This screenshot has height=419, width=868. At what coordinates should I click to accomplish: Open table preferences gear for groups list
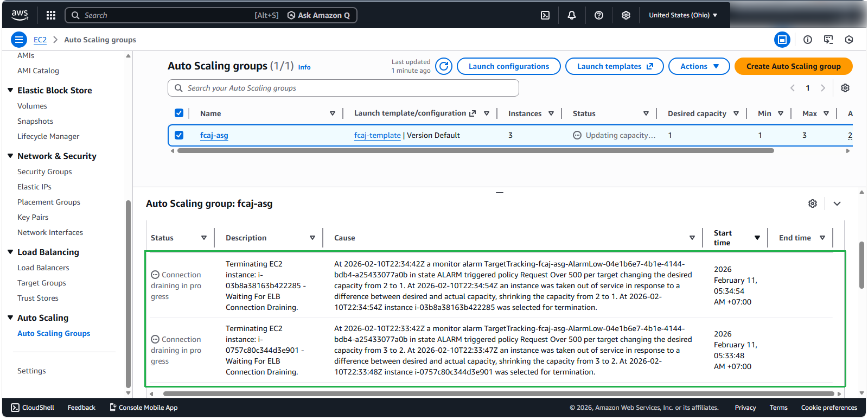click(845, 88)
